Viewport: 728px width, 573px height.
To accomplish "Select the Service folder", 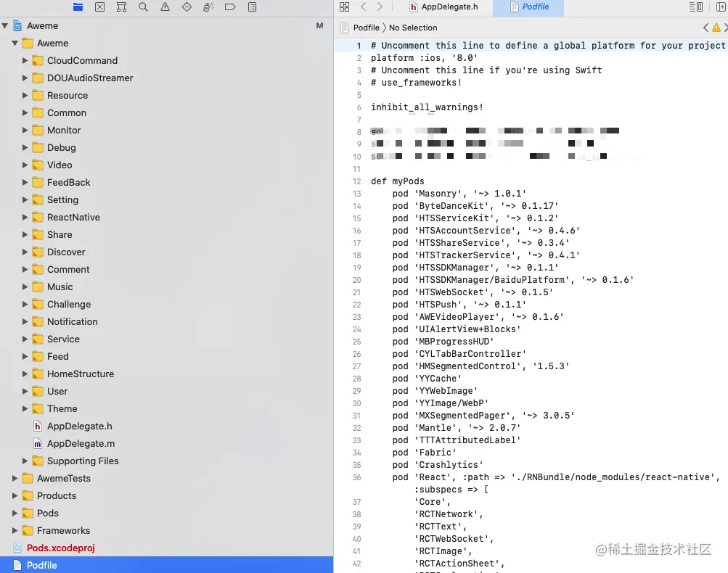I will (63, 339).
